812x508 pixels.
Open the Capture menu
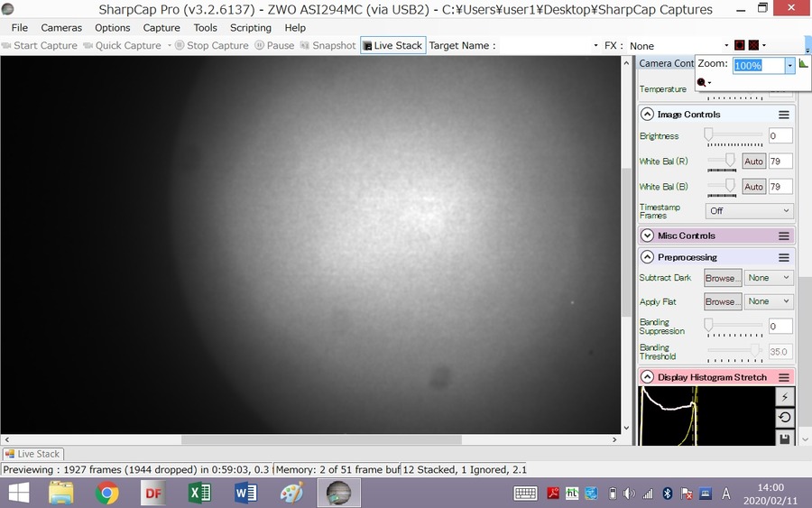161,27
